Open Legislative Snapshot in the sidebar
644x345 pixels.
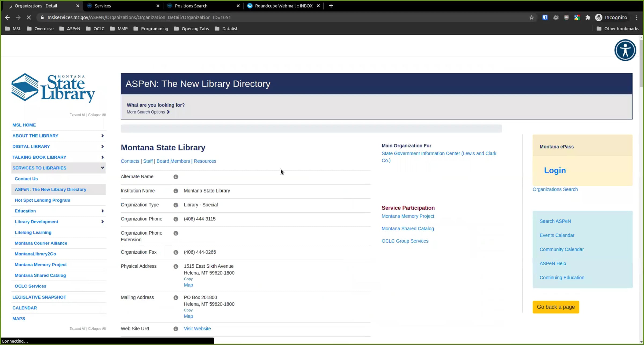pyautogui.click(x=39, y=297)
